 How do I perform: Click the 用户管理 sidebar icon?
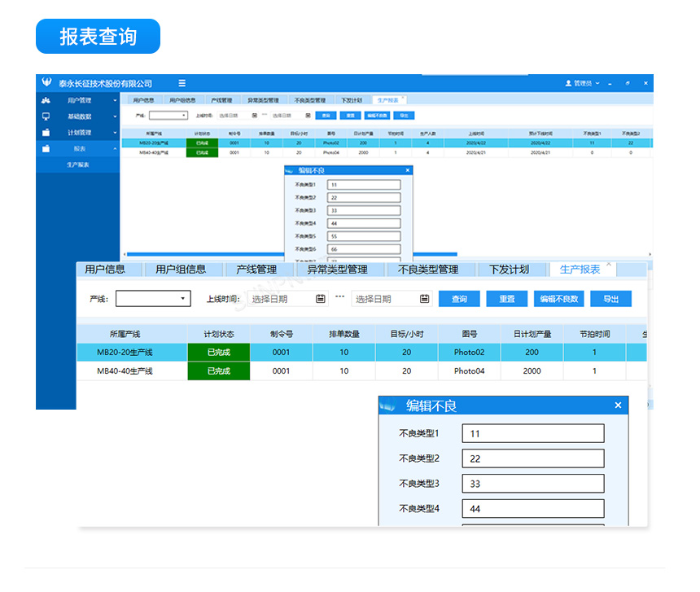coord(46,100)
